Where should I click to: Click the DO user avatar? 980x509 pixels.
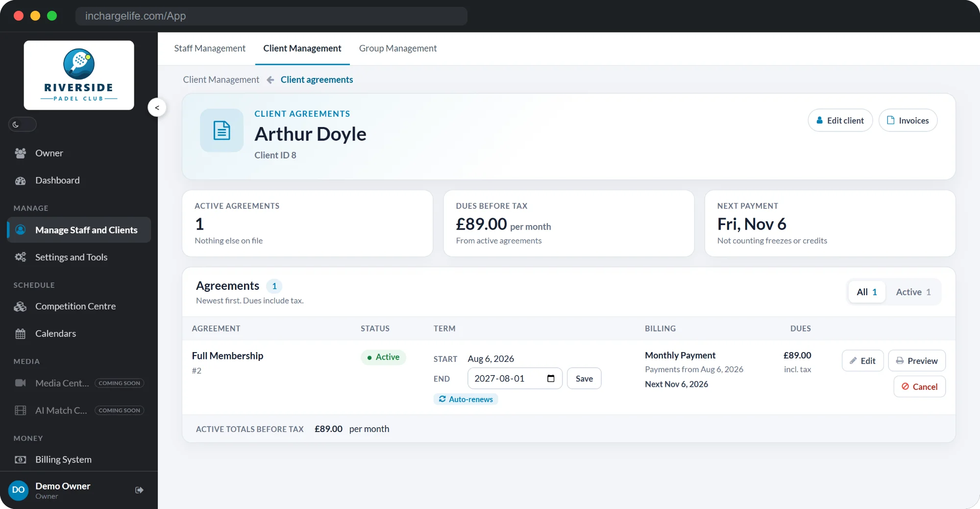(x=19, y=490)
